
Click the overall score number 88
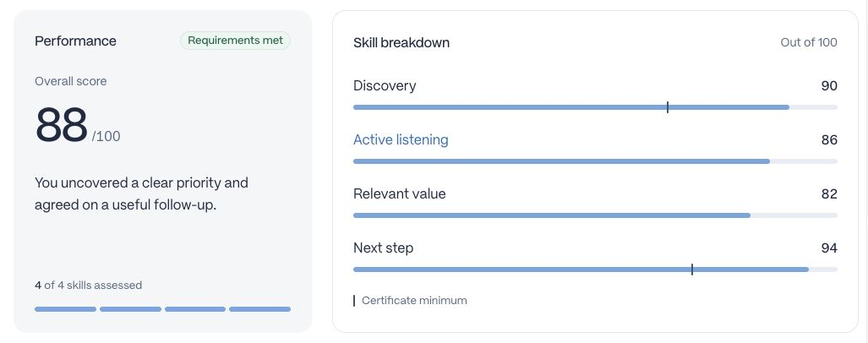(x=61, y=124)
